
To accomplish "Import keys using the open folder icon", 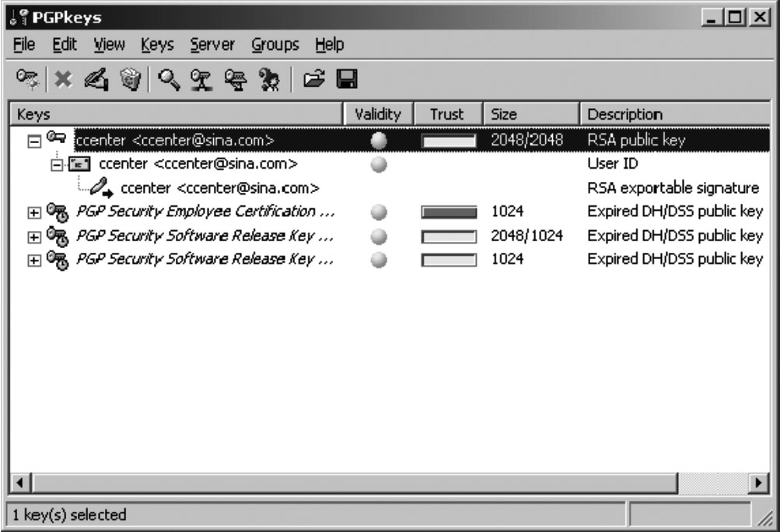I will [314, 79].
